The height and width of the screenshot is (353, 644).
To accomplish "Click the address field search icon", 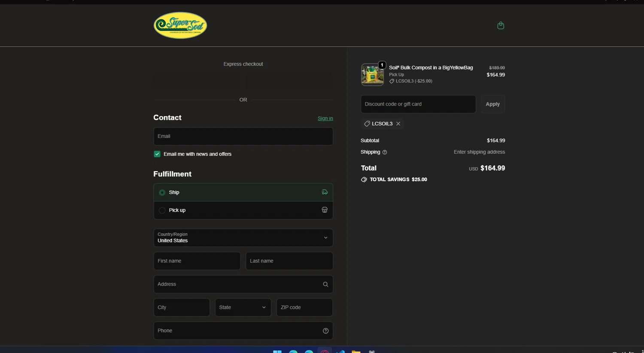I will tap(325, 284).
